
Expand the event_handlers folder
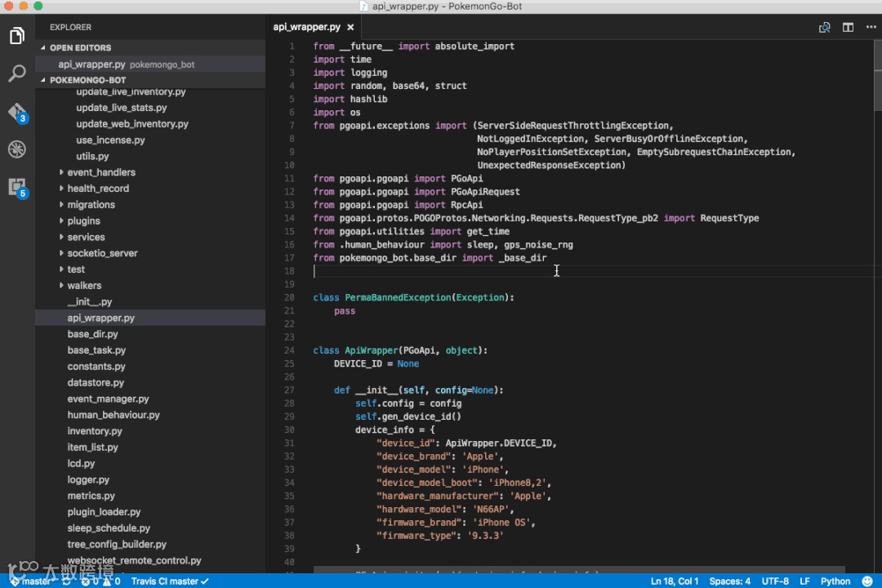point(101,172)
